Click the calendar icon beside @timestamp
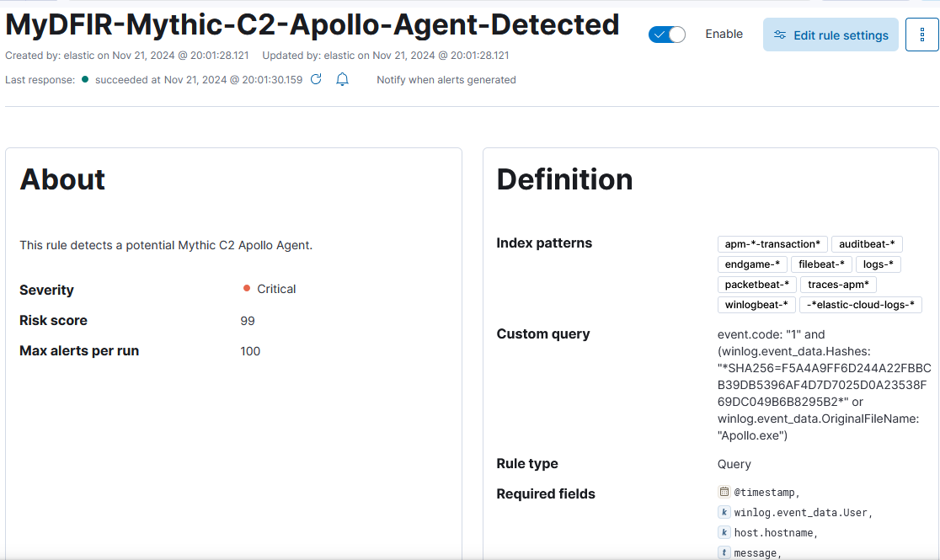The height and width of the screenshot is (560, 940). pos(724,492)
